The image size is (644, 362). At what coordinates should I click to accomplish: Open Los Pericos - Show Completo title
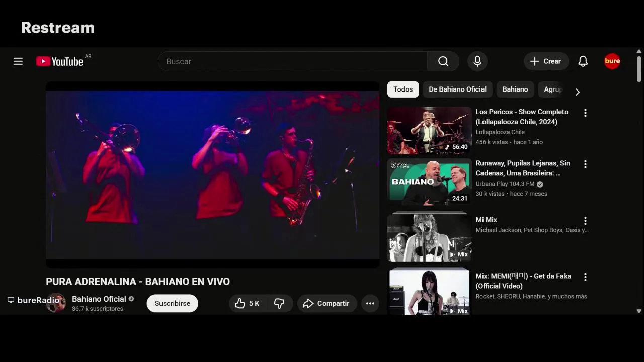(522, 117)
